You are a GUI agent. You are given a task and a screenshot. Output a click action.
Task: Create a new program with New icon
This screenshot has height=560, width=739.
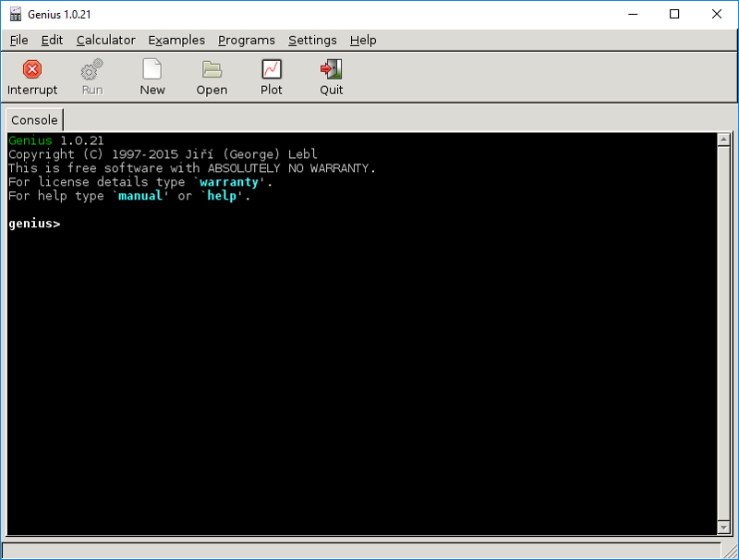coord(152,69)
